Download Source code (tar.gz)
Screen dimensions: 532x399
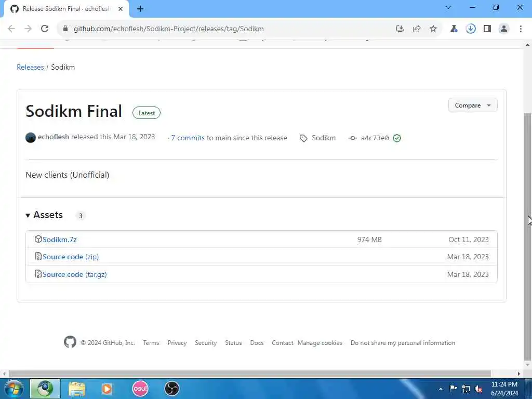pos(75,274)
